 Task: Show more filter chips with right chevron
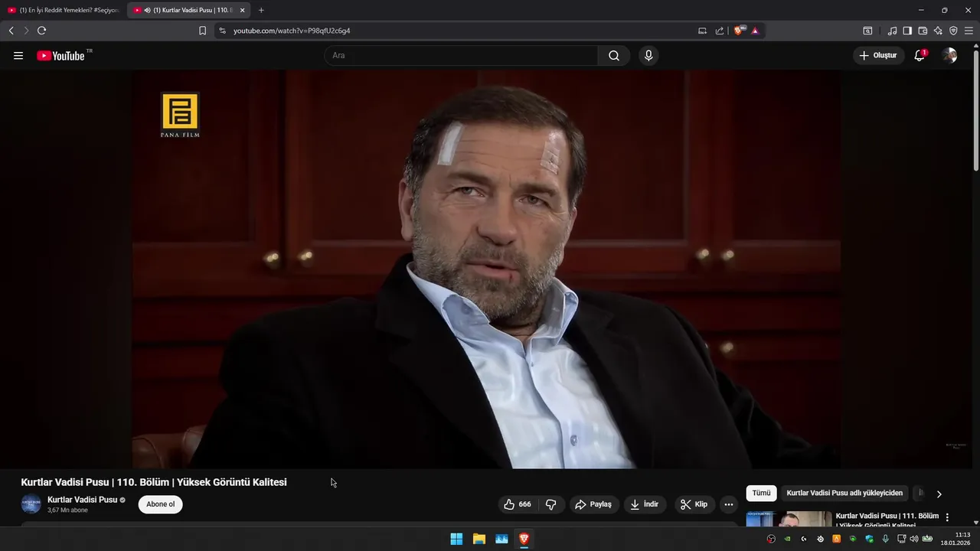tap(939, 494)
